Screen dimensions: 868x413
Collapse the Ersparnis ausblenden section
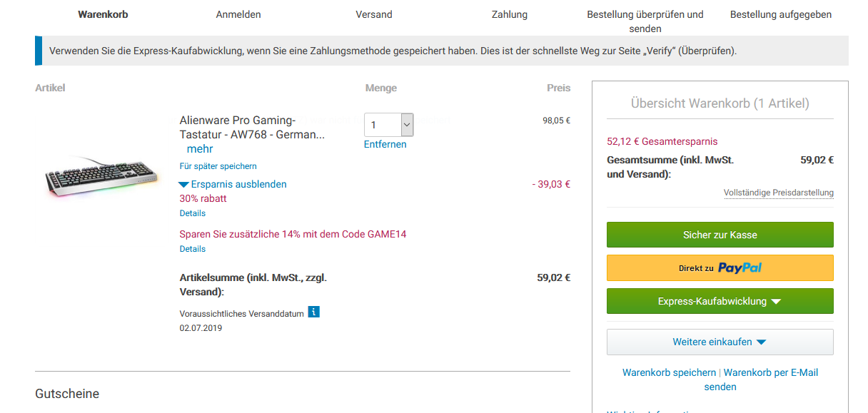[233, 184]
